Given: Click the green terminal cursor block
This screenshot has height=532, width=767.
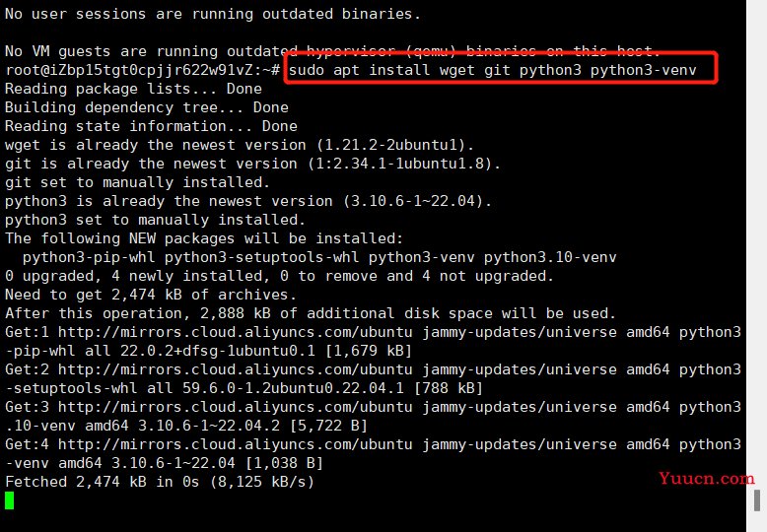Looking at the screenshot, I should 9,500.
